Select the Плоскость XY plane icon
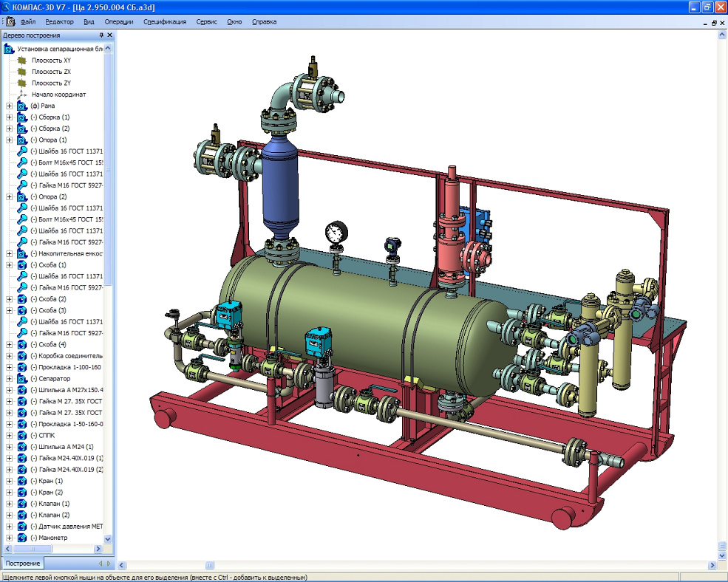This screenshot has height=582, width=728. [x=22, y=60]
